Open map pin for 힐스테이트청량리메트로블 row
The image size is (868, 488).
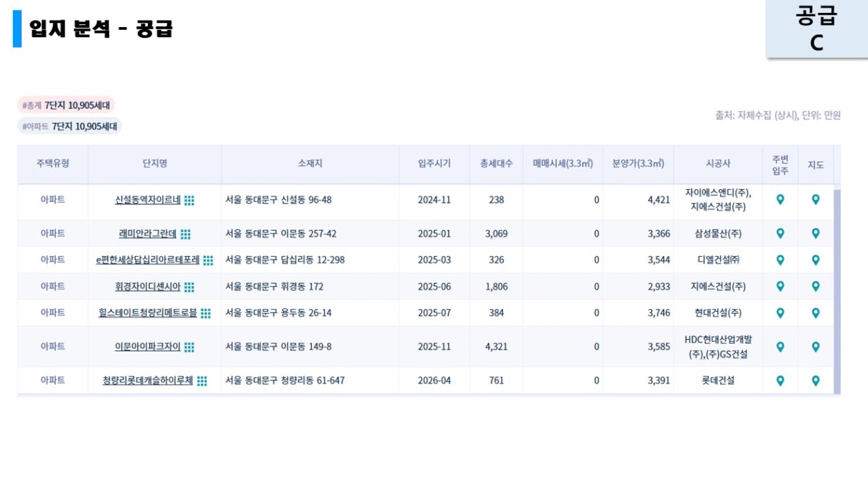tap(816, 312)
